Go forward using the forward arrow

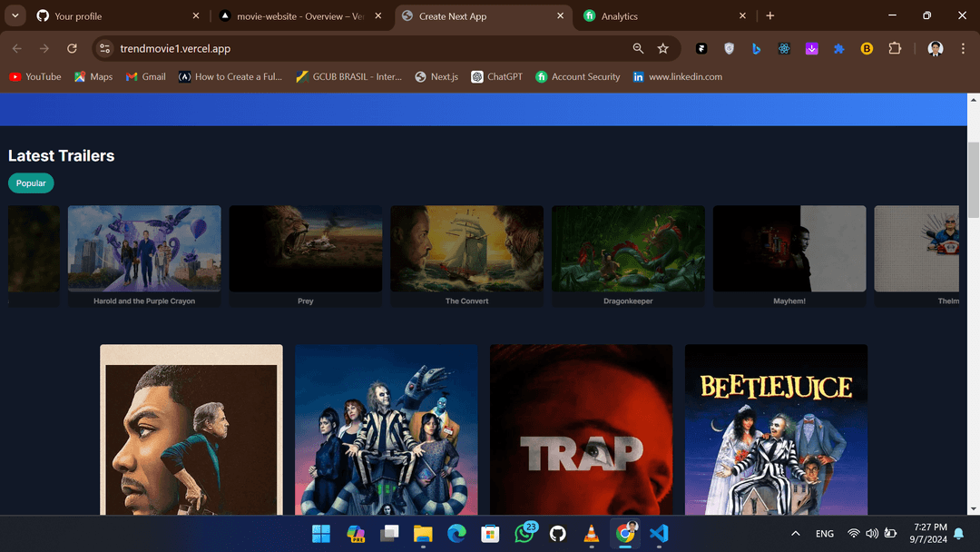click(44, 49)
